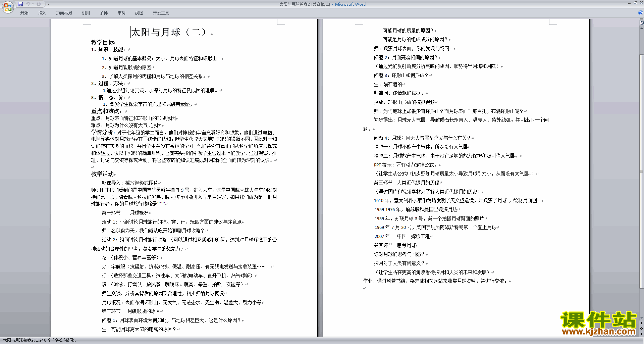Click the line 猜想一：月球不能产生气体
This screenshot has width=644, height=344.
pyautogui.click(x=421, y=147)
